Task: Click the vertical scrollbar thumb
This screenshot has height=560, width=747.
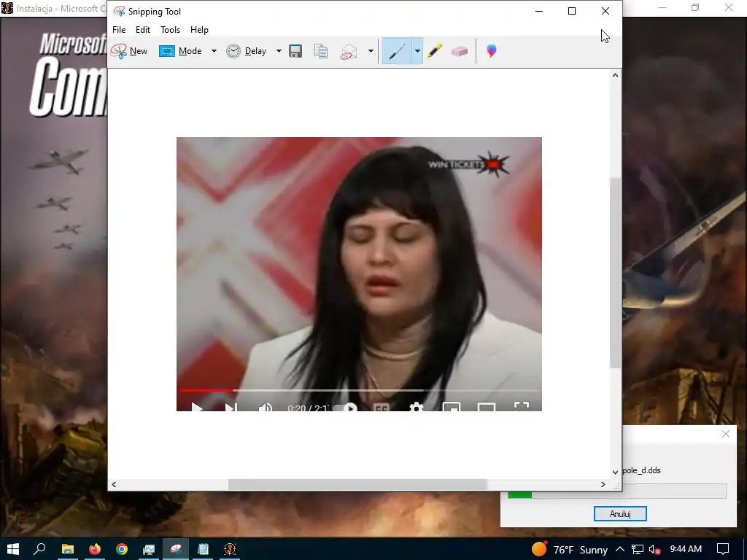Action: coord(615,273)
